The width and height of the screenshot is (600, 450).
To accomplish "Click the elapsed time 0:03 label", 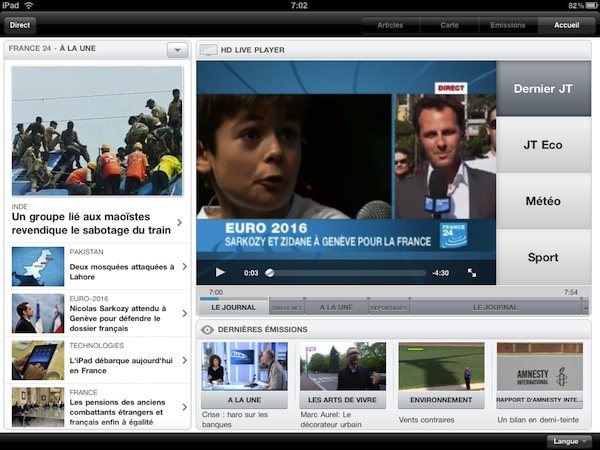I will (x=251, y=273).
